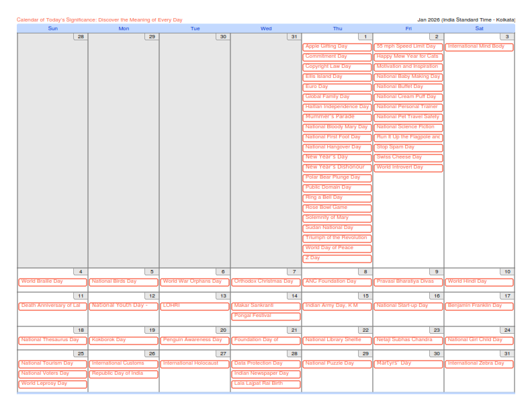The image size is (532, 411).
Task: Open the World War Orphans Day event
Action: [x=195, y=282]
